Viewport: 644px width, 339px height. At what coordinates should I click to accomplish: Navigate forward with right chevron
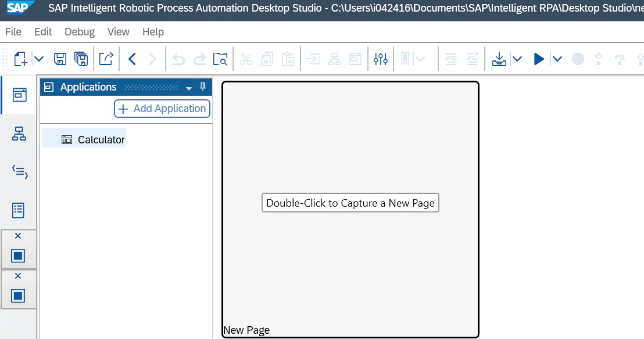[152, 59]
